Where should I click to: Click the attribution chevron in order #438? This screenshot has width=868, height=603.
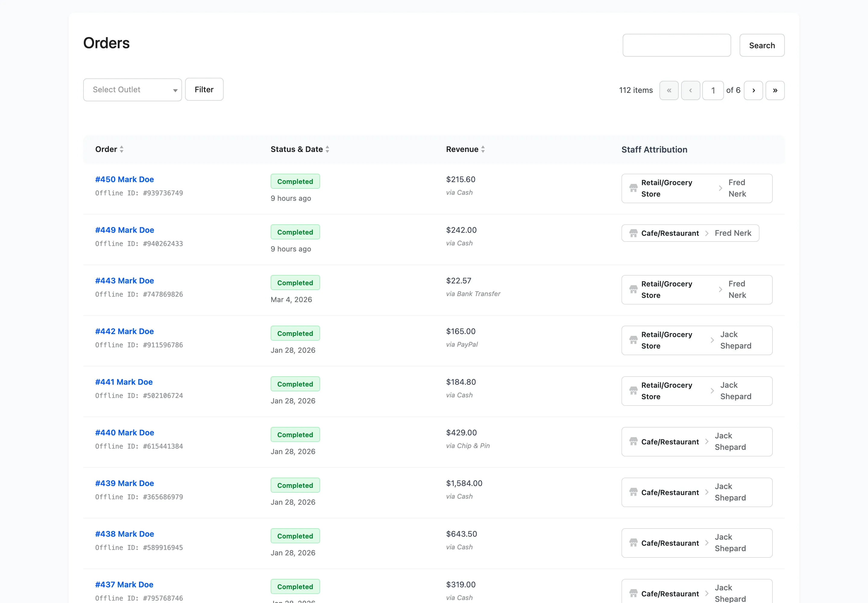coord(707,542)
